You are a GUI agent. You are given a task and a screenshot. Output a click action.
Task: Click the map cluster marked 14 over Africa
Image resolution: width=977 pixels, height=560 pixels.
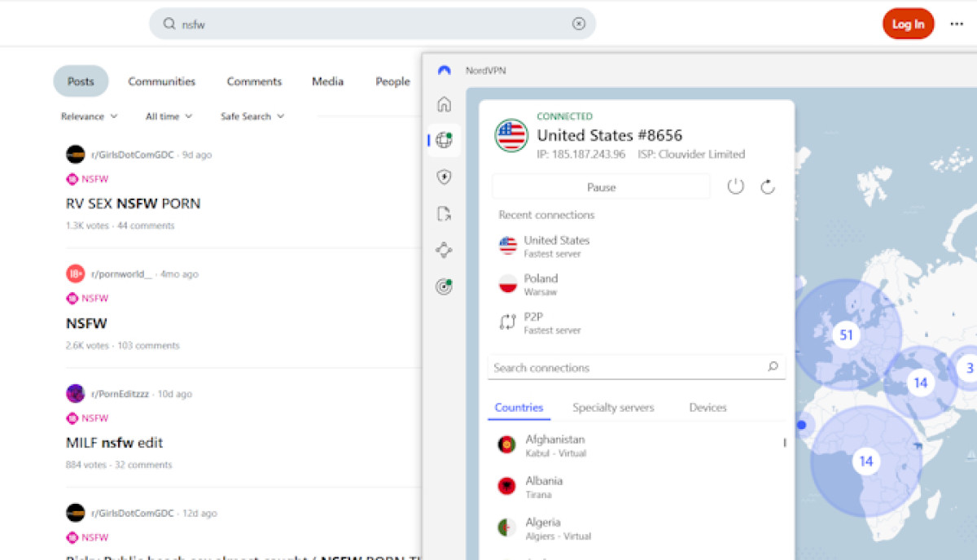coord(866,462)
